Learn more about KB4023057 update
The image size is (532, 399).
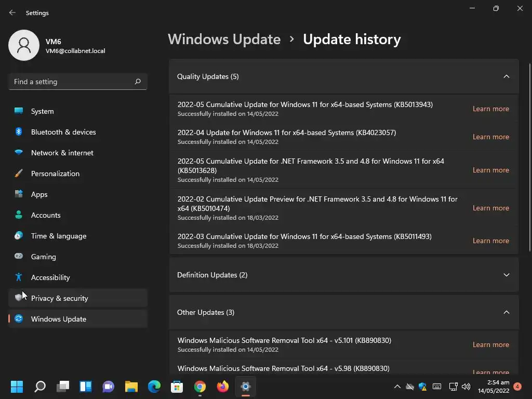tap(490, 137)
